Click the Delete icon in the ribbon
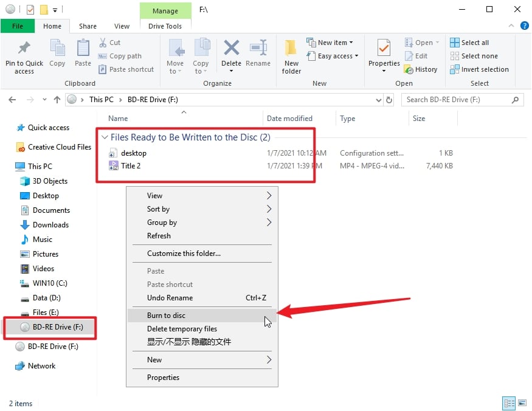 pyautogui.click(x=231, y=54)
